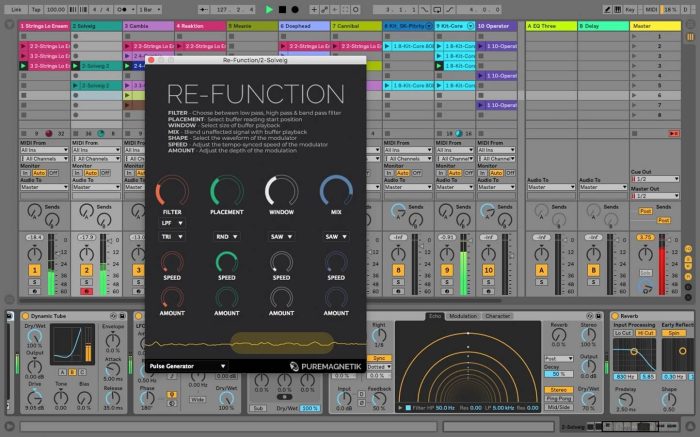
Task: Disarm recording on track 2
Action: point(87,291)
